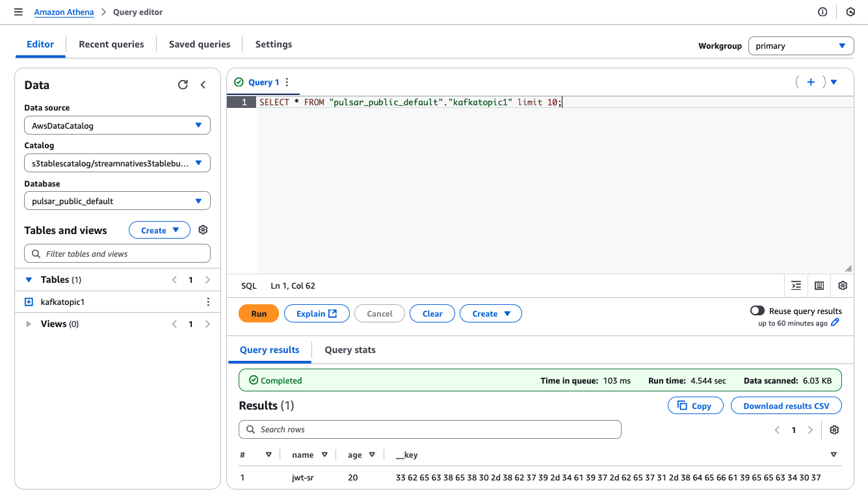Open query editor settings gear

(843, 285)
